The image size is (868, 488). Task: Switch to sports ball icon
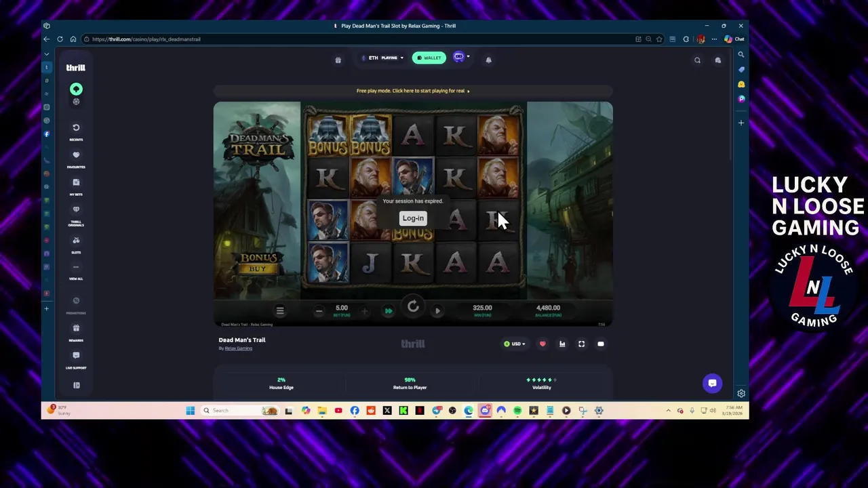(x=76, y=102)
